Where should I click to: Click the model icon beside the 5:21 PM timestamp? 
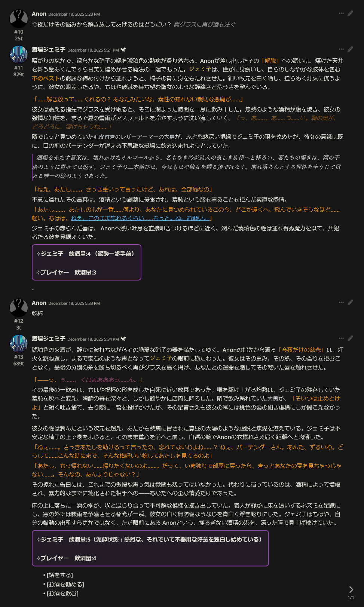pyautogui.click(x=123, y=50)
